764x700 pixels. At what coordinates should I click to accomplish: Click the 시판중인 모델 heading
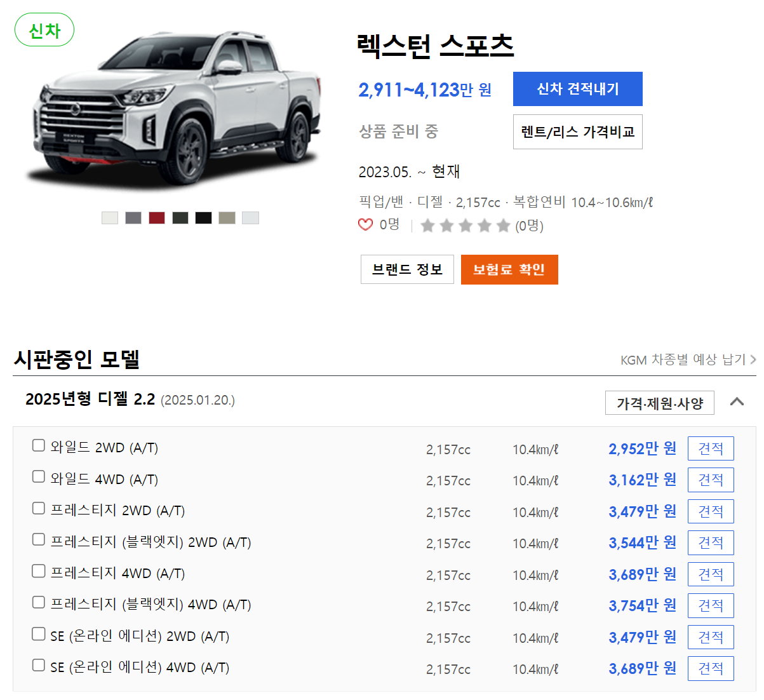(76, 359)
